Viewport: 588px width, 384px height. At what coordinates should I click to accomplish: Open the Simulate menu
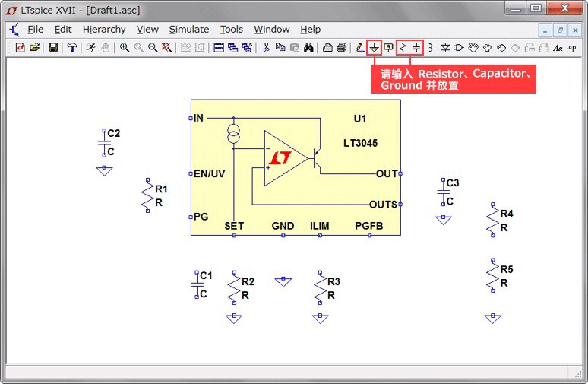[188, 30]
